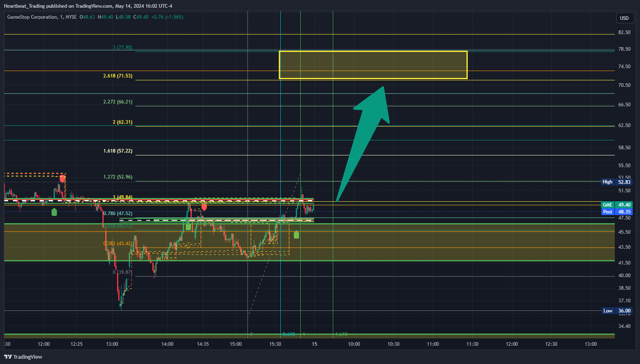Click the 66.50 price axis label
The image size is (640, 364).
pos(624,105)
